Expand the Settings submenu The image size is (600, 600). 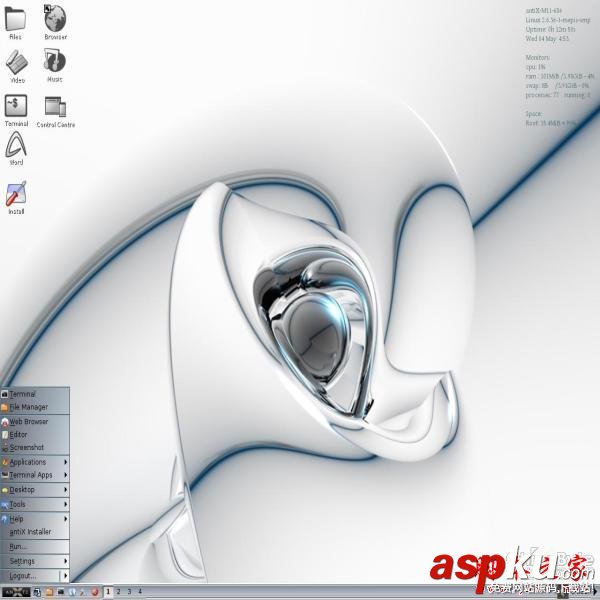(35, 561)
